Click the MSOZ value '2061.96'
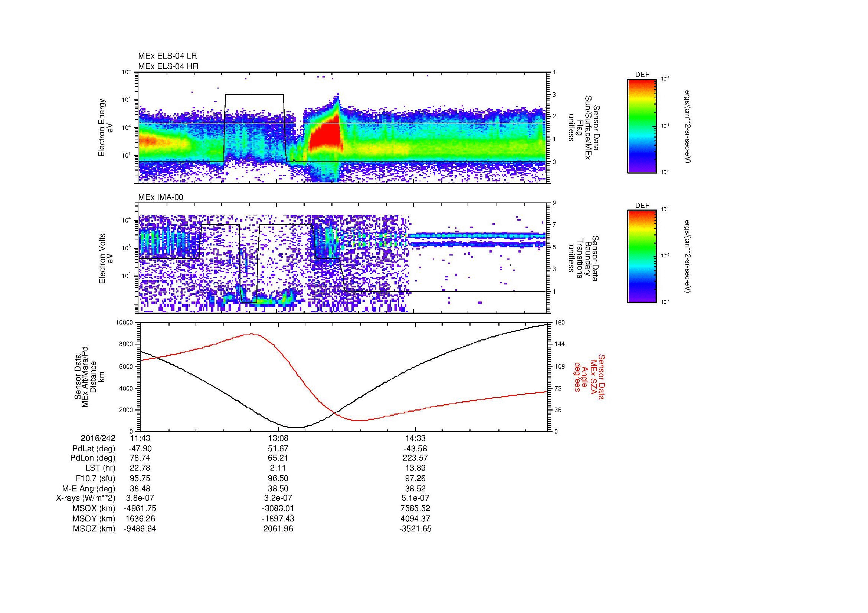Screen dimensions: 868x613 [x=278, y=529]
